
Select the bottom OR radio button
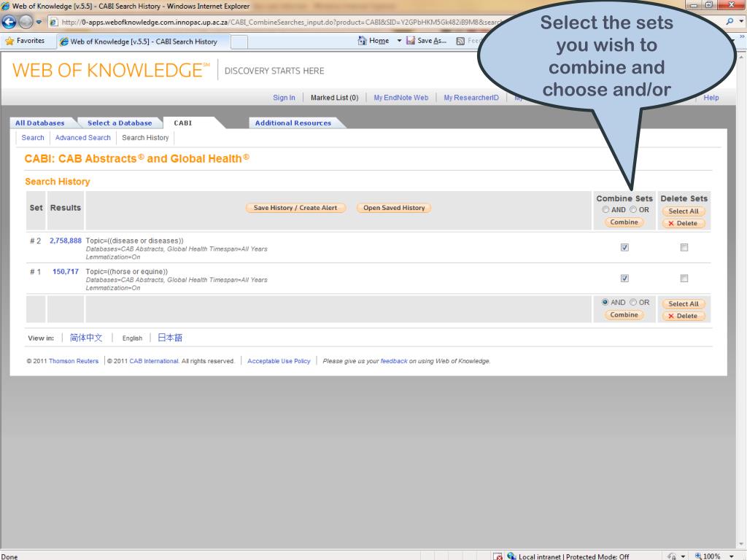[632, 303]
